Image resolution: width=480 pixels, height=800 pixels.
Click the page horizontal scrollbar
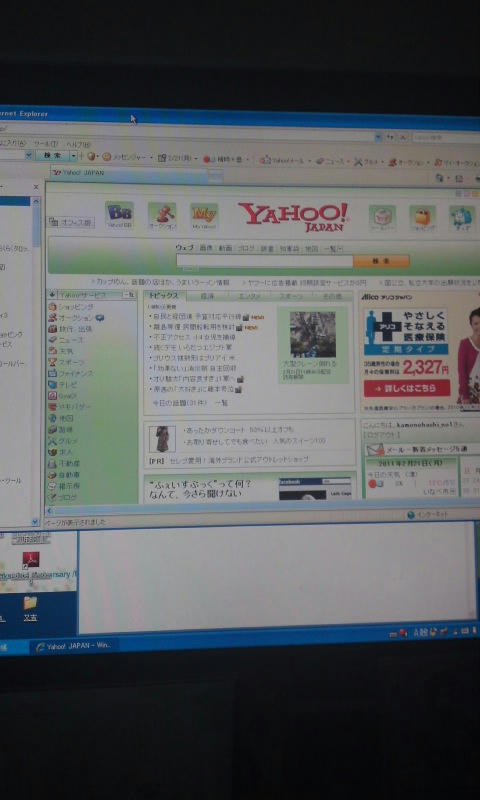[262, 506]
